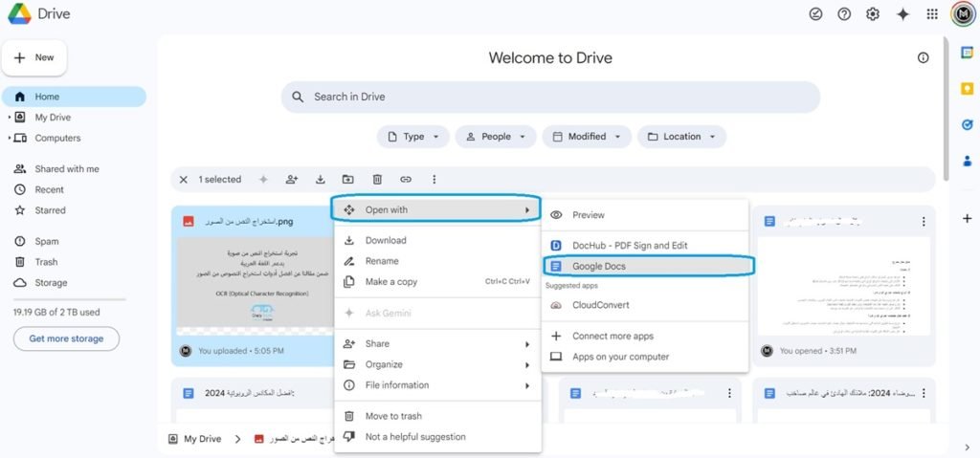This screenshot has height=458, width=980.
Task: Clear selection with the X icon
Action: [183, 180]
